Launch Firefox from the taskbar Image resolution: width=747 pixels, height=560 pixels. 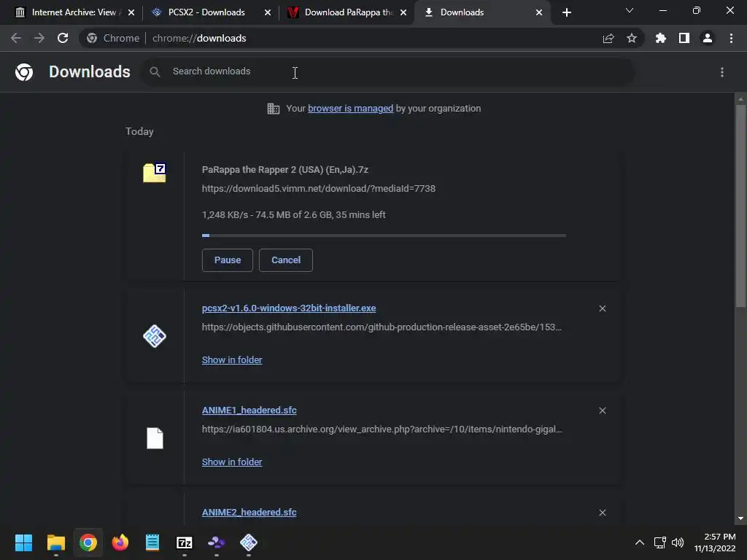(120, 542)
